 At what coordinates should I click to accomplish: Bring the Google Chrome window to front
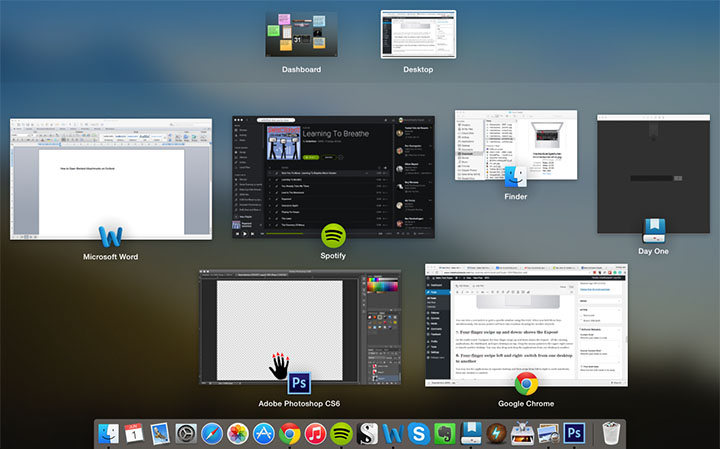click(526, 325)
